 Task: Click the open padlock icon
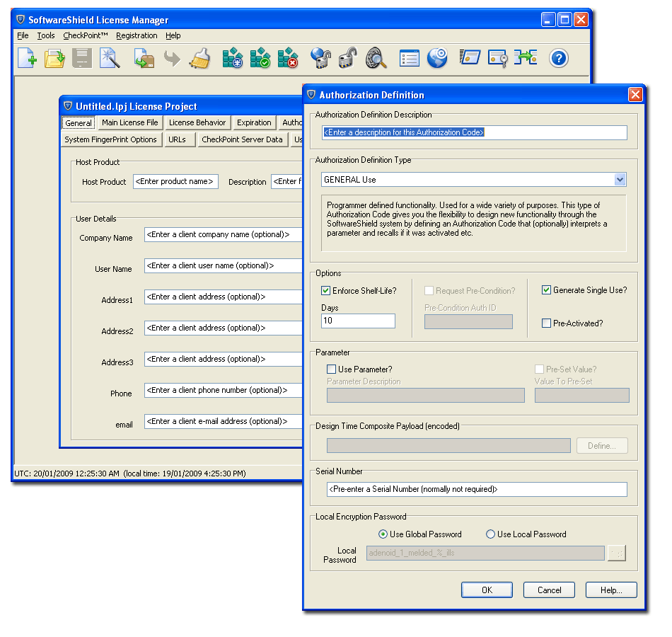pyautogui.click(x=348, y=58)
